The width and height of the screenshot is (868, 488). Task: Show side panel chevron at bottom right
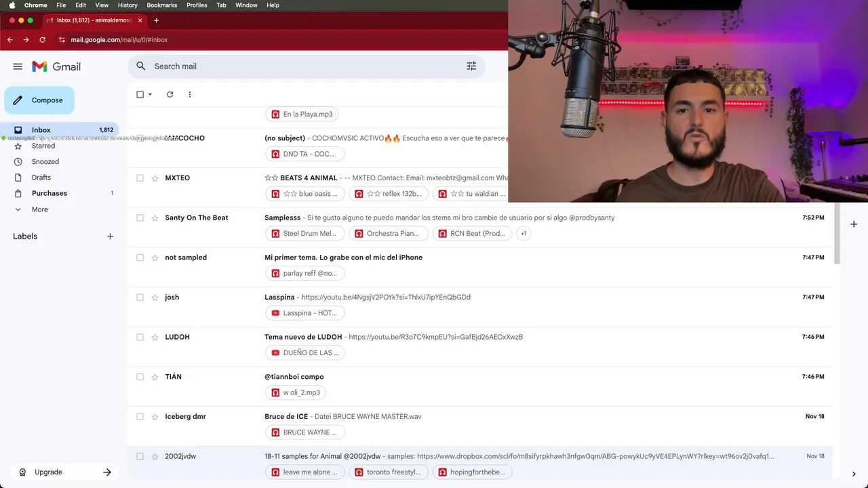pos(854,474)
